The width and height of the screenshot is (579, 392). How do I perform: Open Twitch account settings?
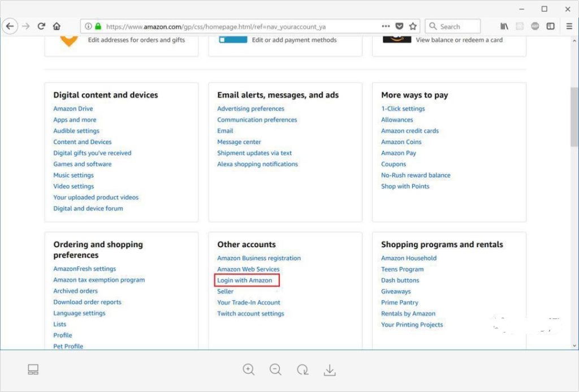(250, 313)
